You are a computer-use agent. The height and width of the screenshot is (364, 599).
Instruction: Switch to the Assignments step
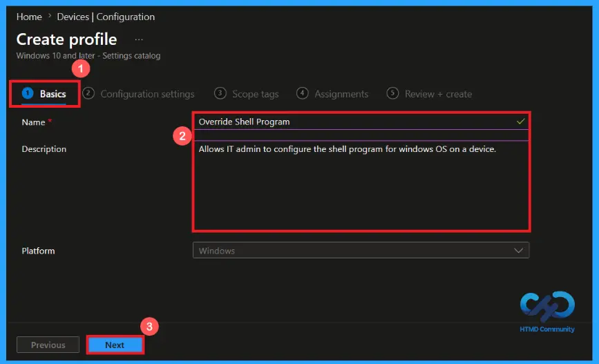[x=332, y=94]
